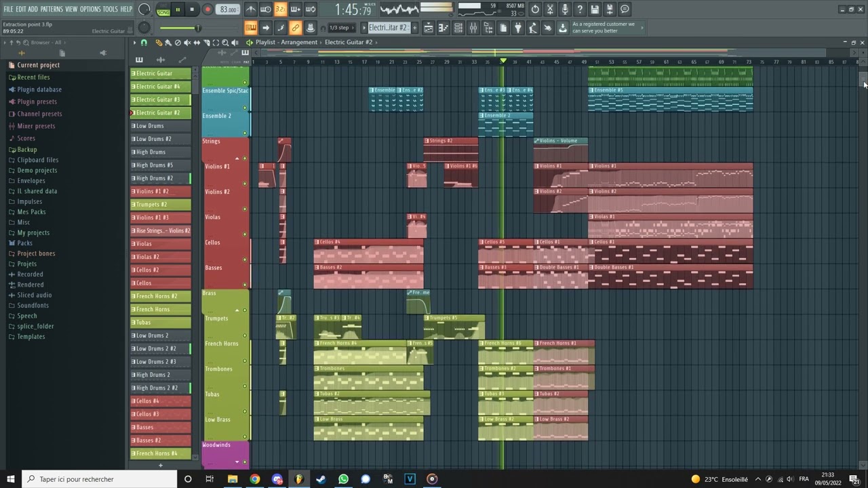The width and height of the screenshot is (868, 488).
Task: Select the Zoom magnifier tool
Action: pyautogui.click(x=225, y=42)
